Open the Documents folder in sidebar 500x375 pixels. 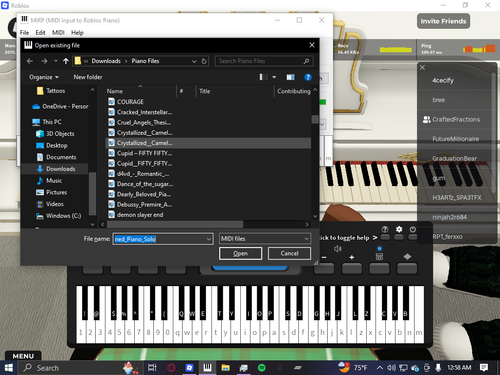click(x=56, y=157)
